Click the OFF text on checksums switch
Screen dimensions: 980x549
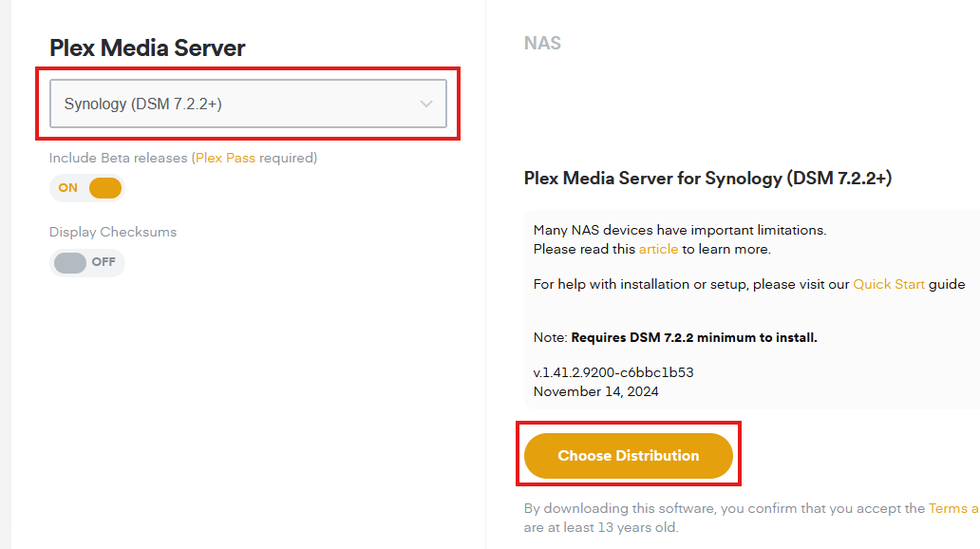(104, 263)
